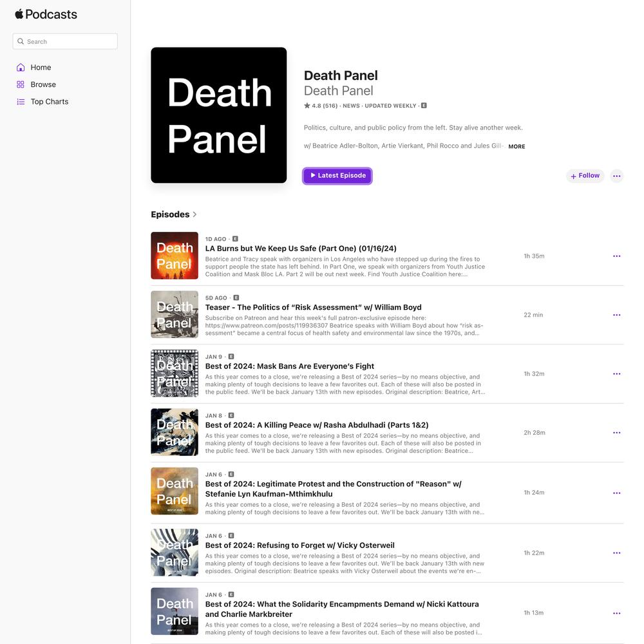Click the search magnifier icon

pyautogui.click(x=21, y=41)
